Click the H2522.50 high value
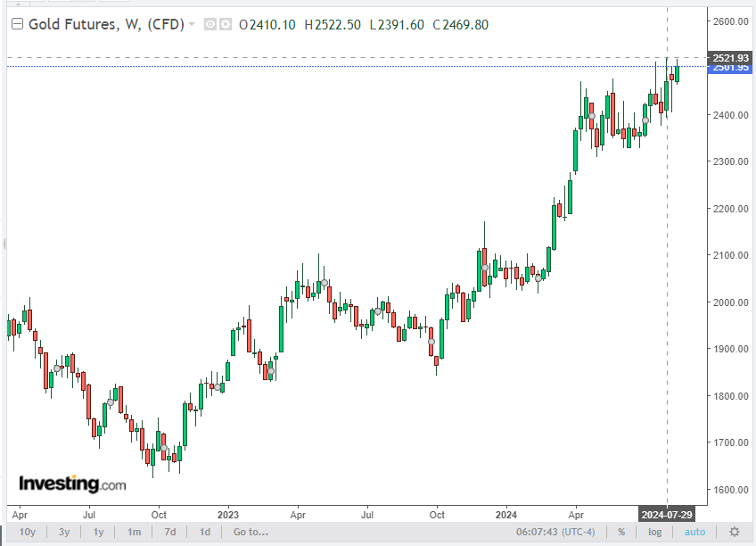The width and height of the screenshot is (756, 546). (333, 25)
